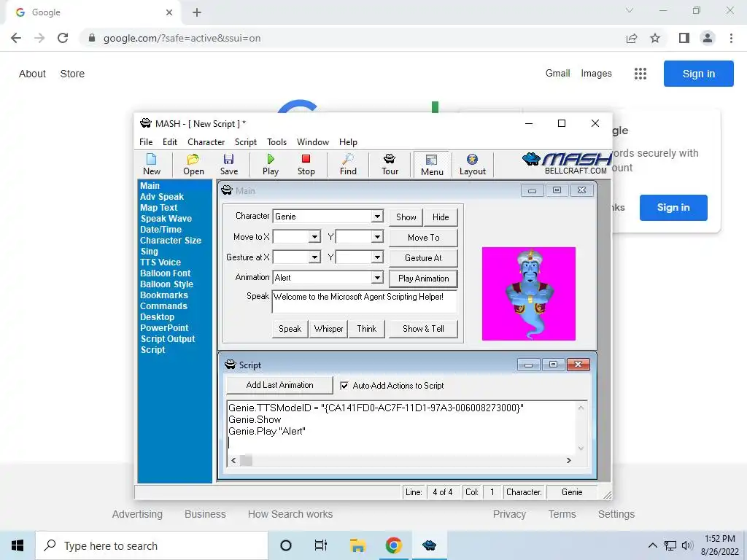Click down arrow of Script vertical scrollbar

(x=581, y=448)
